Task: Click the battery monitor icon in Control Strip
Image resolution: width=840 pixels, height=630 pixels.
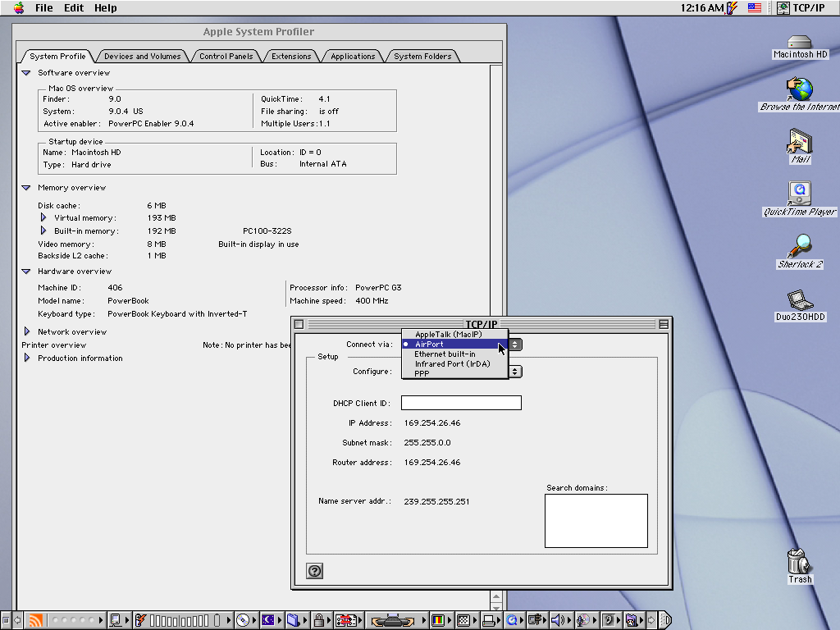Action: click(140, 620)
